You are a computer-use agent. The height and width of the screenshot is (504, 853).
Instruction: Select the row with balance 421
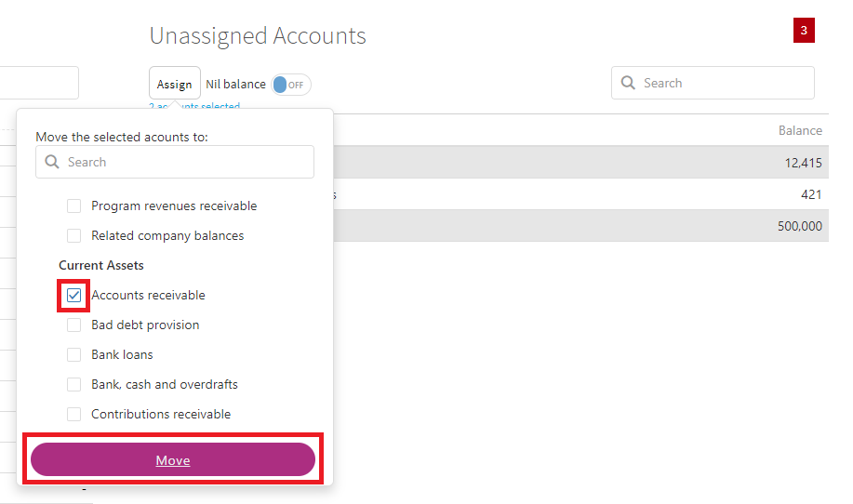[x=580, y=194]
